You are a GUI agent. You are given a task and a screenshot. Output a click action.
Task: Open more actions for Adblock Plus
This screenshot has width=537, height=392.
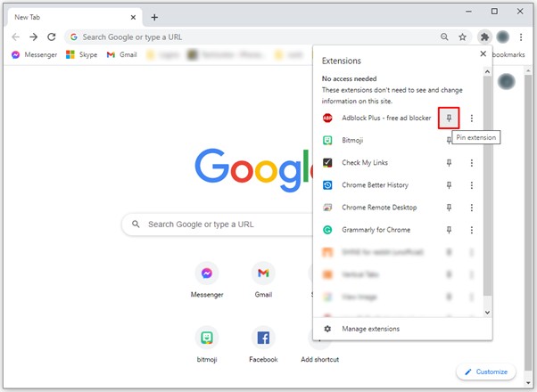pyautogui.click(x=472, y=118)
